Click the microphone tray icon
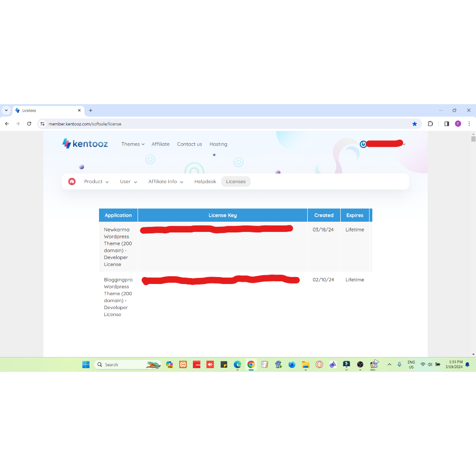This screenshot has width=476, height=476. click(x=399, y=364)
